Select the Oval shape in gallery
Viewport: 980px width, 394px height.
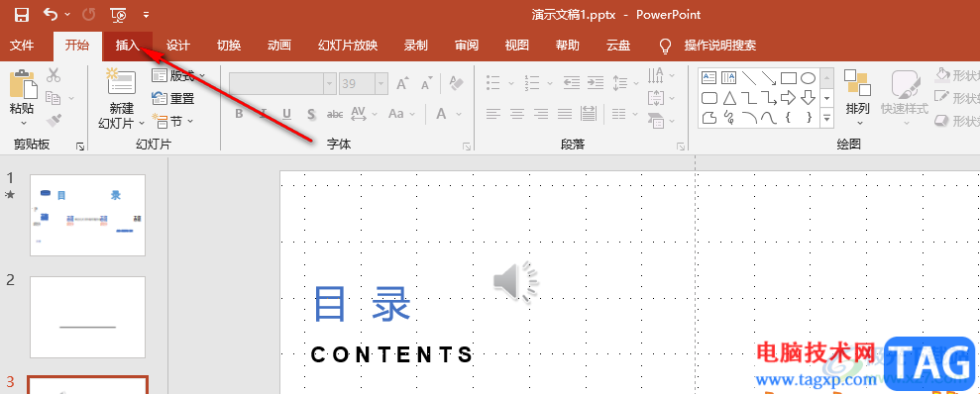(809, 78)
